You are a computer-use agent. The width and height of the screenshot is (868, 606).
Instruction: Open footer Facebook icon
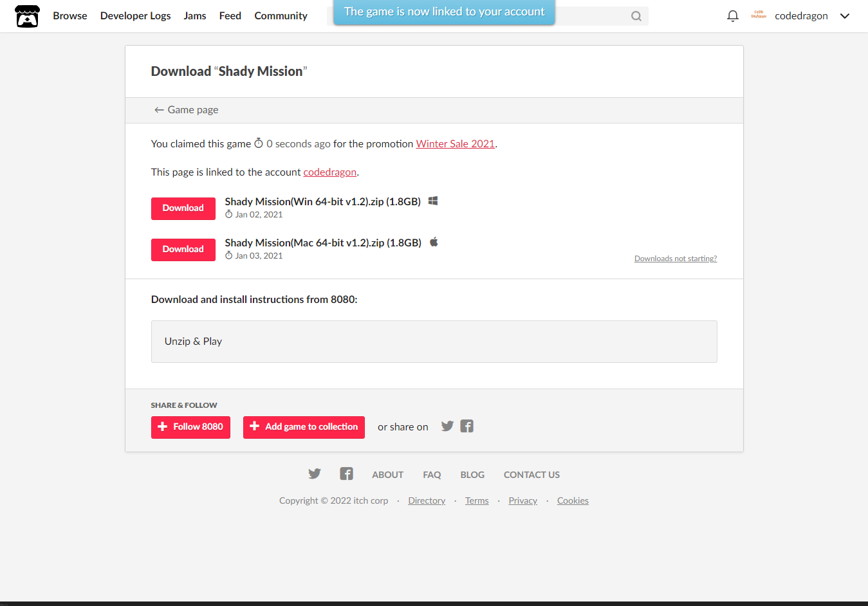pyautogui.click(x=346, y=474)
